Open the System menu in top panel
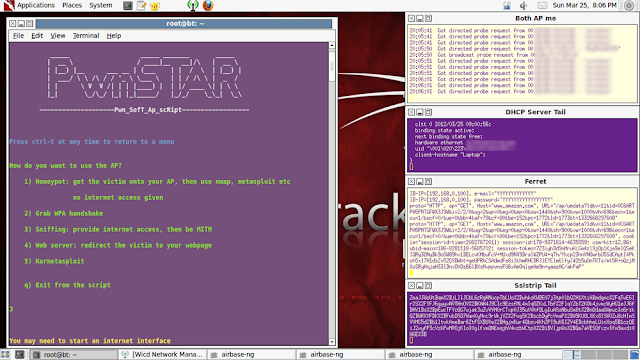Image resolution: width=640 pixels, height=360 pixels. click(x=101, y=5)
